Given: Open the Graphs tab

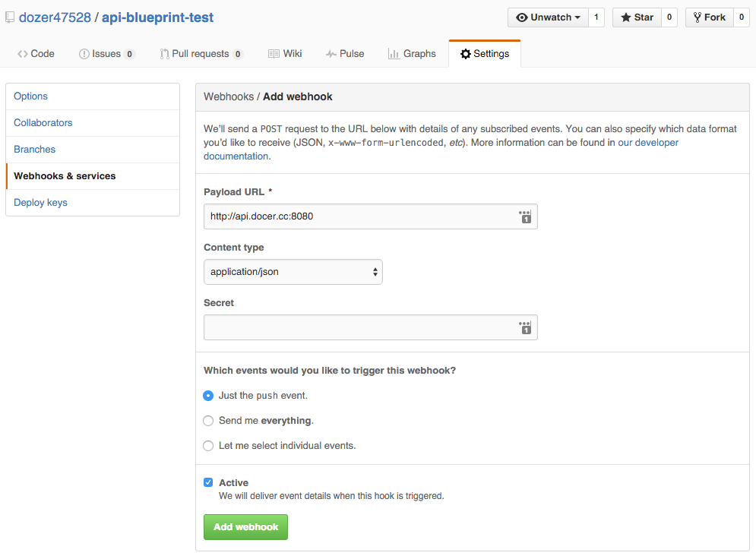Looking at the screenshot, I should [x=412, y=53].
